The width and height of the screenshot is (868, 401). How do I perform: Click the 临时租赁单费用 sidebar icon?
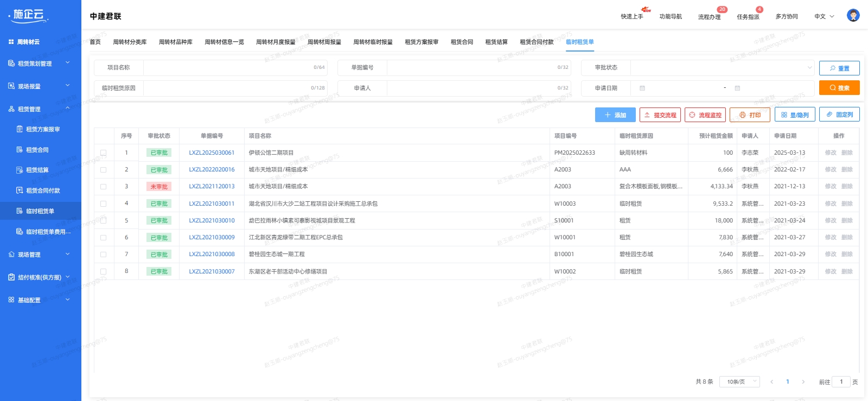(x=20, y=232)
